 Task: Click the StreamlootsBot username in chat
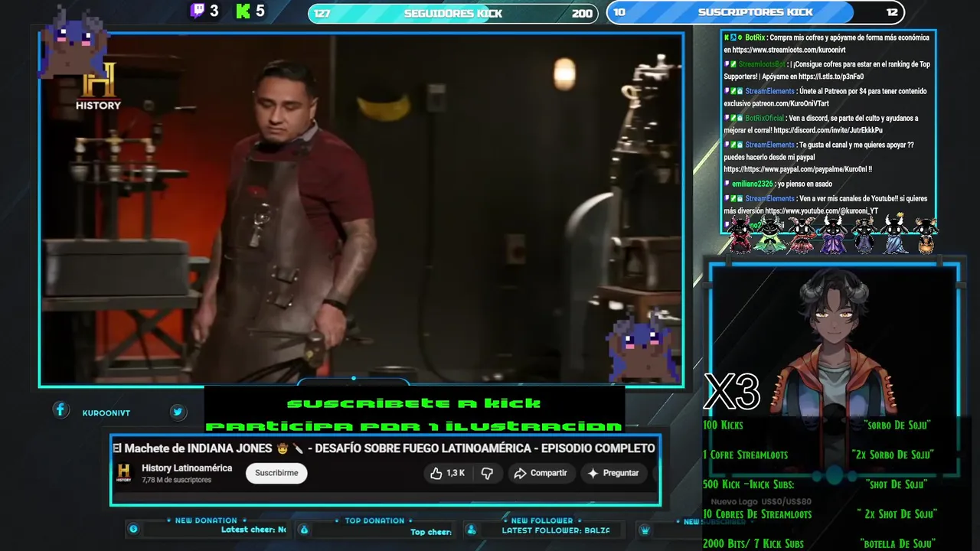[762, 64]
